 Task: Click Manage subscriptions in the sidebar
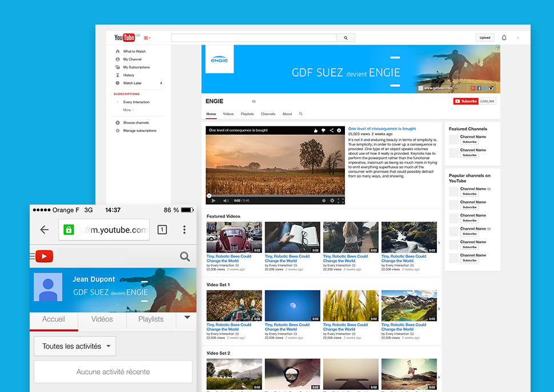[139, 131]
